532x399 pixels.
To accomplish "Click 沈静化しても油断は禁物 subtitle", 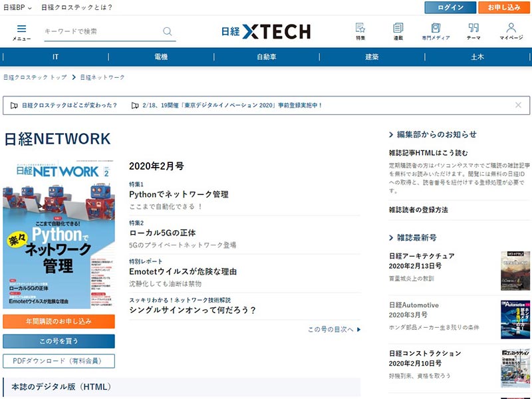I will pyautogui.click(x=165, y=284).
